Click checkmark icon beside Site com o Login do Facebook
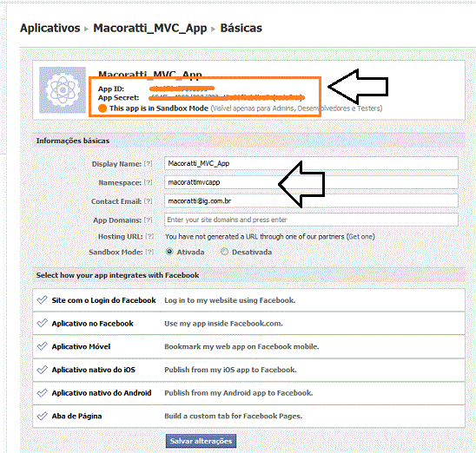The width and height of the screenshot is (476, 453). click(x=42, y=300)
